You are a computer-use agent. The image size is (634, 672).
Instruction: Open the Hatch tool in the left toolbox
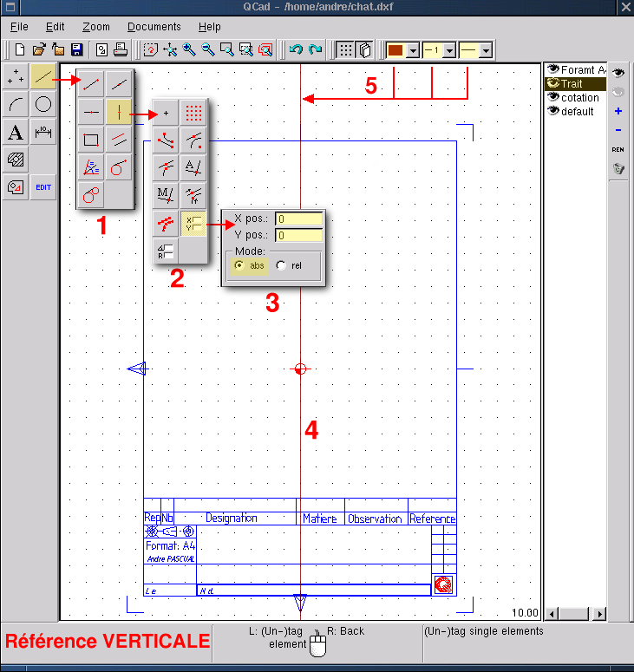16,160
